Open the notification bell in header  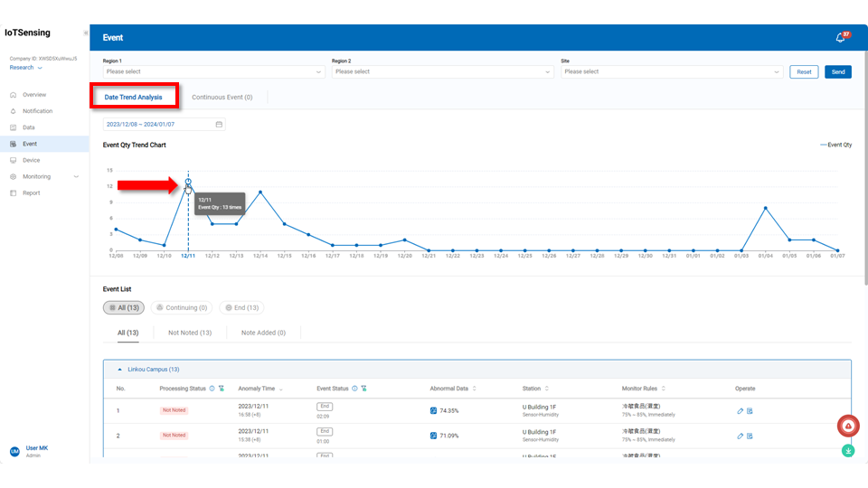point(840,38)
